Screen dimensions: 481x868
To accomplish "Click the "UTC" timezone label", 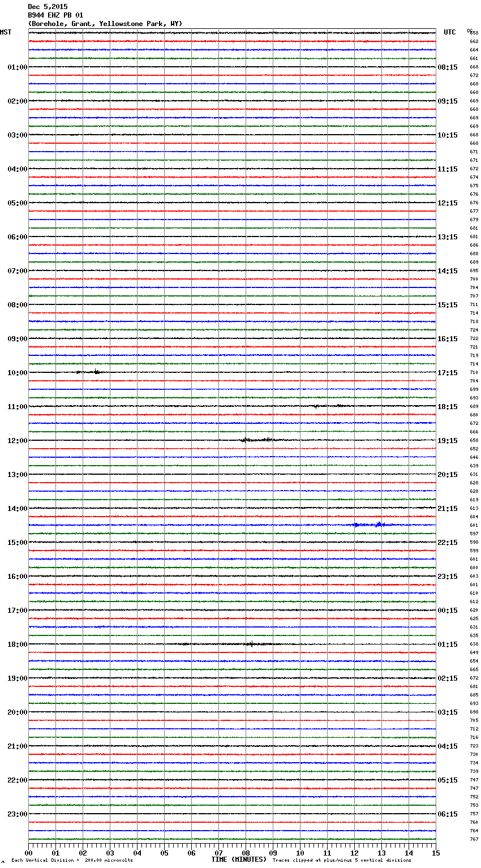I will click(449, 32).
